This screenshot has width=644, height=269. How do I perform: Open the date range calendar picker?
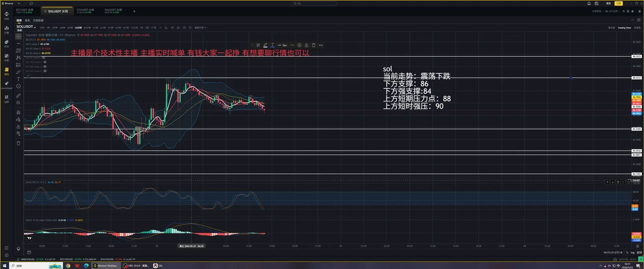(x=29, y=252)
